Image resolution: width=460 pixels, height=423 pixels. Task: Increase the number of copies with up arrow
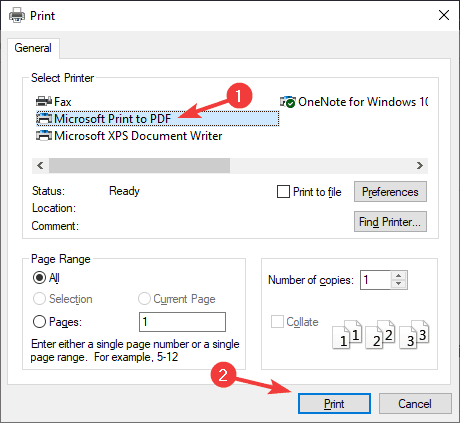(x=399, y=276)
